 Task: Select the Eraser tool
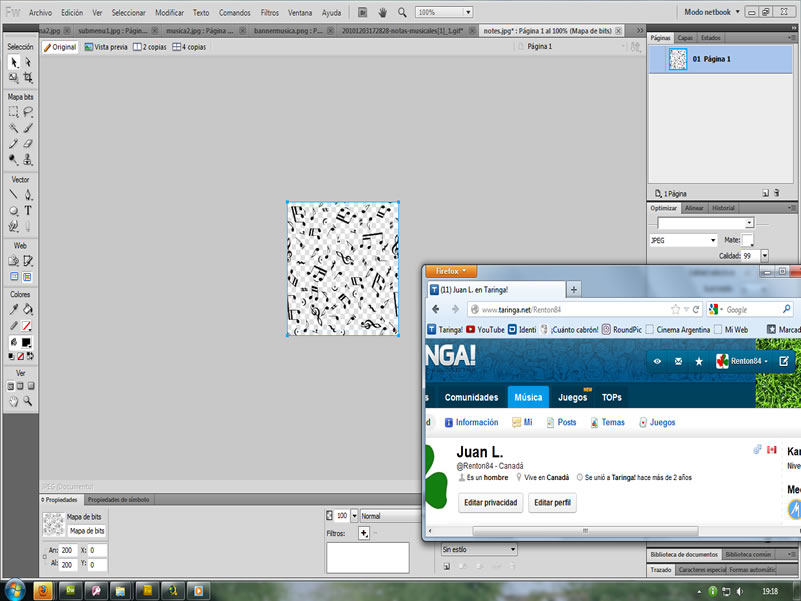28,144
